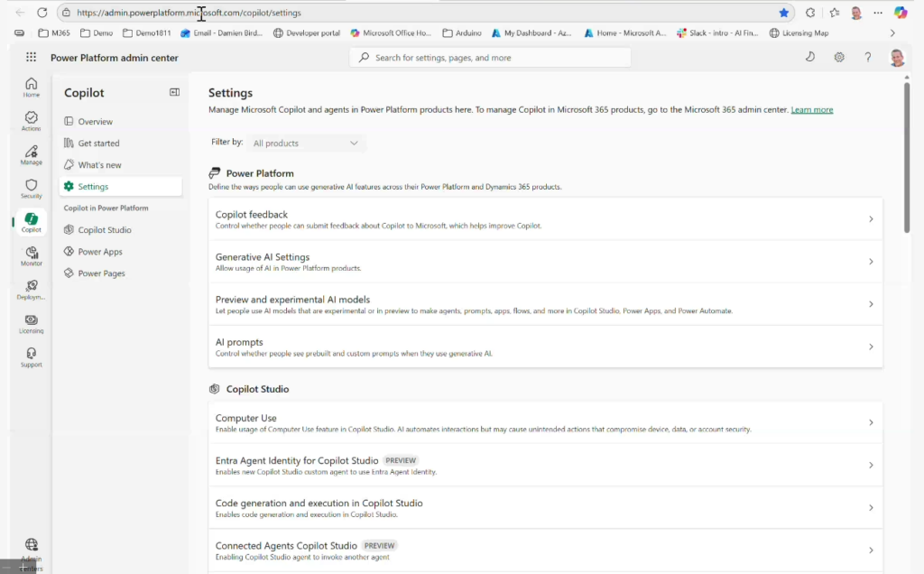Click the search settings and pages box
Screen dimensions: 924x574
pyautogui.click(x=490, y=57)
